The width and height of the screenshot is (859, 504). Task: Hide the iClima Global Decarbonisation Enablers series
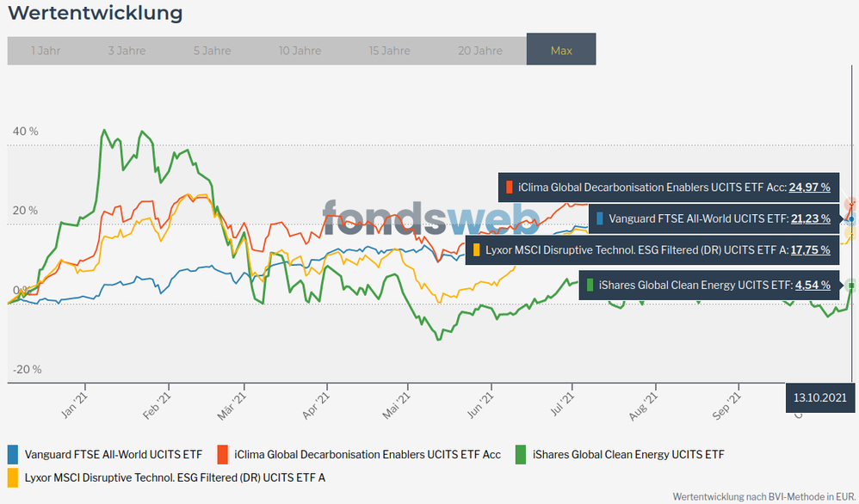[x=368, y=454]
